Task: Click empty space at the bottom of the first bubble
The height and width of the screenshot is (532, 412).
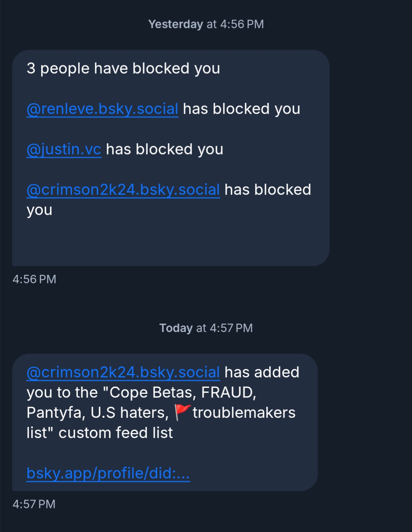Action: pyautogui.click(x=171, y=244)
